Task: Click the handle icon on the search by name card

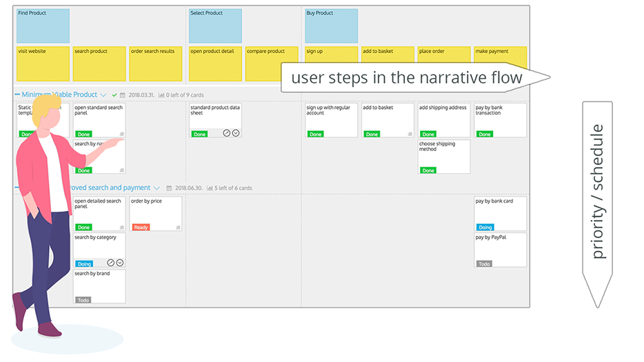Action: pyautogui.click(x=121, y=170)
